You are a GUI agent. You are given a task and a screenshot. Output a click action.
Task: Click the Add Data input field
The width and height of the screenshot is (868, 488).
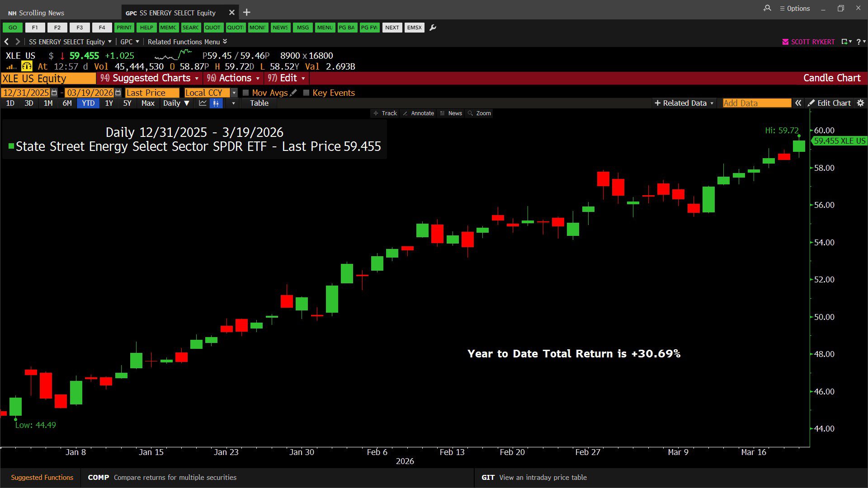(x=756, y=103)
